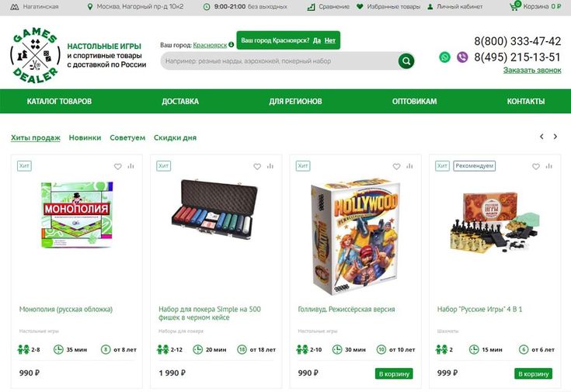This screenshot has height=392, width=571.
Task: Focus the product search input field
Action: [280, 61]
